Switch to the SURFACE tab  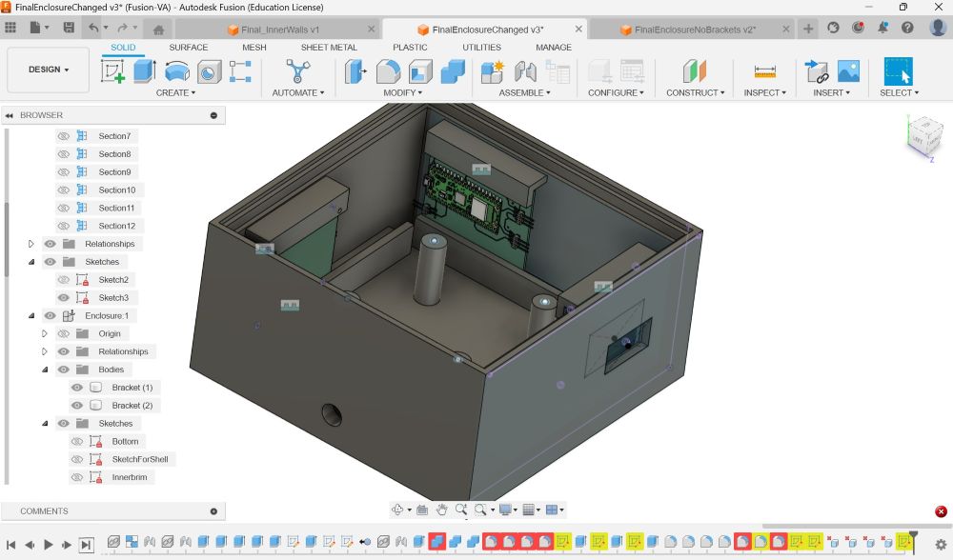pyautogui.click(x=189, y=48)
